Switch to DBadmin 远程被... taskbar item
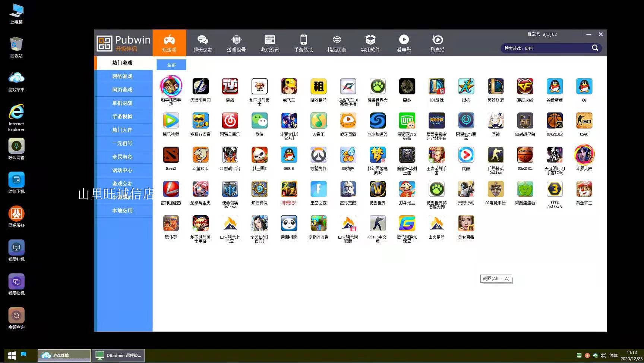Image resolution: width=644 pixels, height=363 pixels. [x=118, y=356]
